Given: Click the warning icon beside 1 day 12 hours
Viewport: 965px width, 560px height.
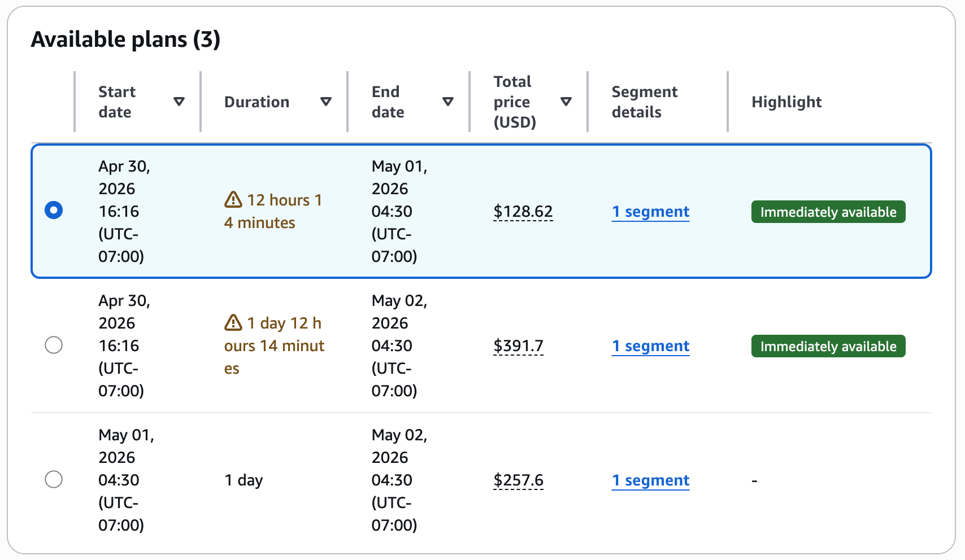Looking at the screenshot, I should point(233,322).
